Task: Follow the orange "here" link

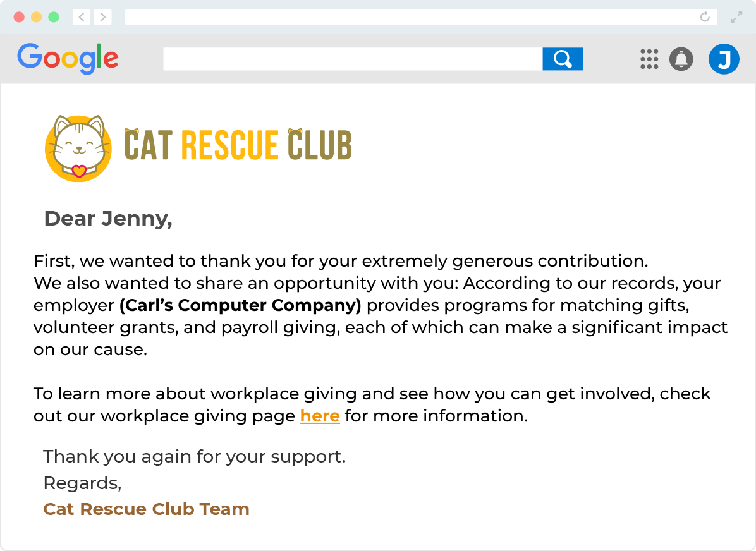Action: pos(320,416)
